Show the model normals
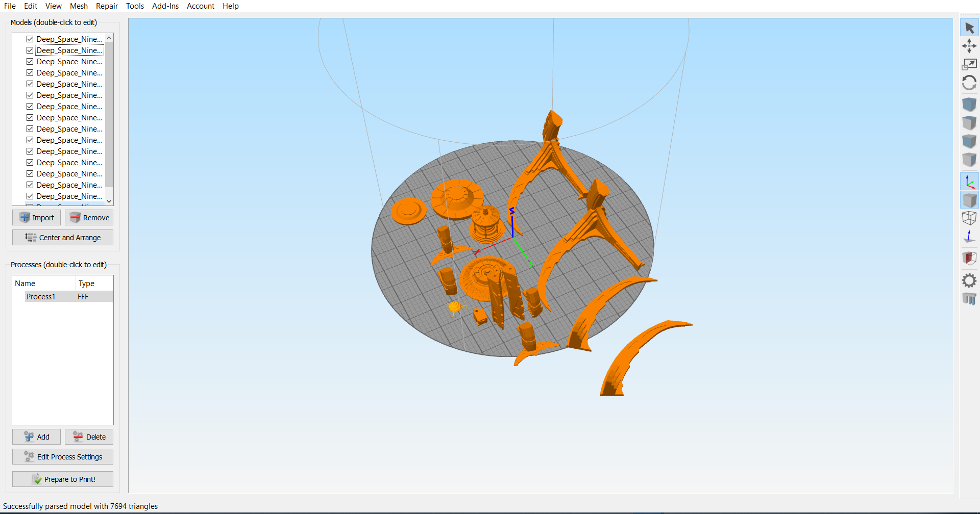The height and width of the screenshot is (514, 980). click(x=969, y=237)
